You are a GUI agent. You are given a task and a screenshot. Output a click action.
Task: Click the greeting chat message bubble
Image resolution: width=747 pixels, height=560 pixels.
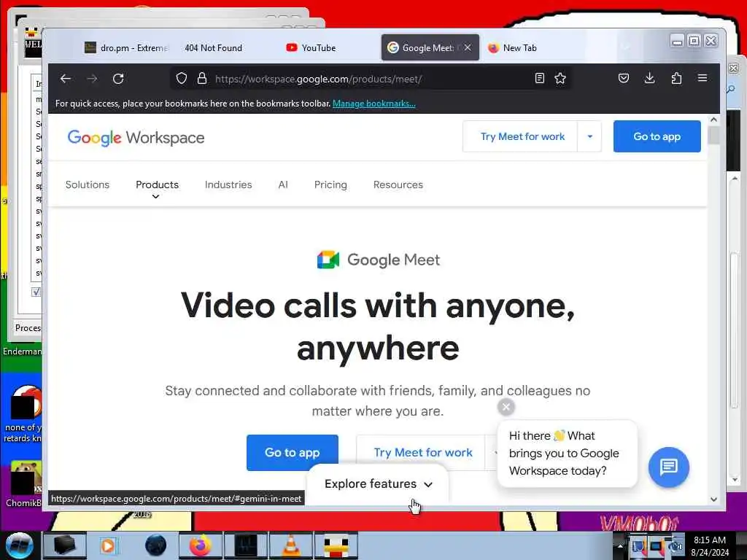(x=567, y=454)
